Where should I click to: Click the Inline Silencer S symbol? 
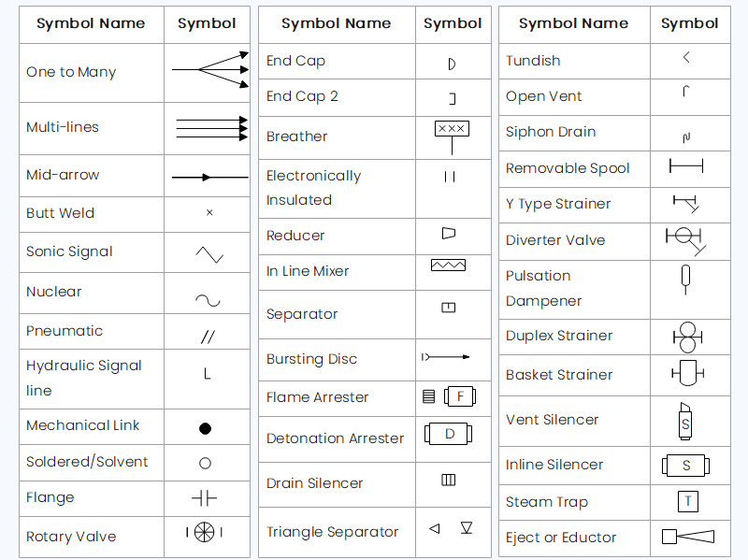[x=685, y=466]
